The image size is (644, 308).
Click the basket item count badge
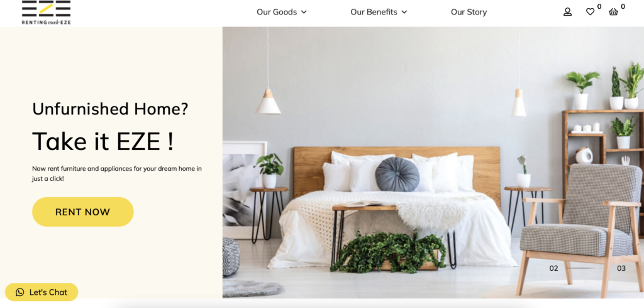[x=623, y=6]
